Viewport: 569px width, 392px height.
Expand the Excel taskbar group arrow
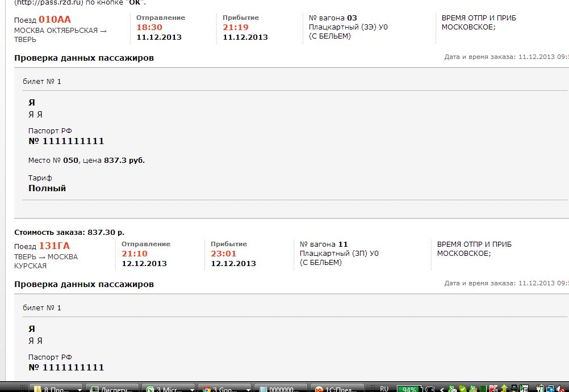point(192,389)
